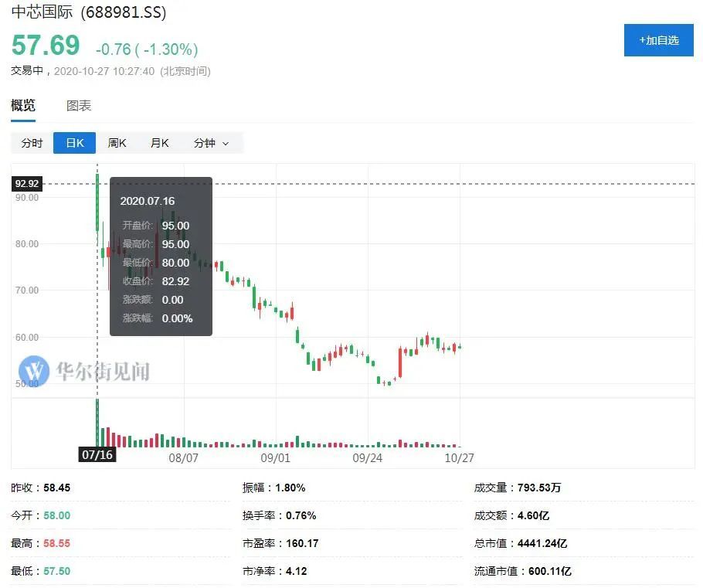Switch to 月K chart view
Image resolution: width=703 pixels, height=588 pixels.
pos(160,143)
